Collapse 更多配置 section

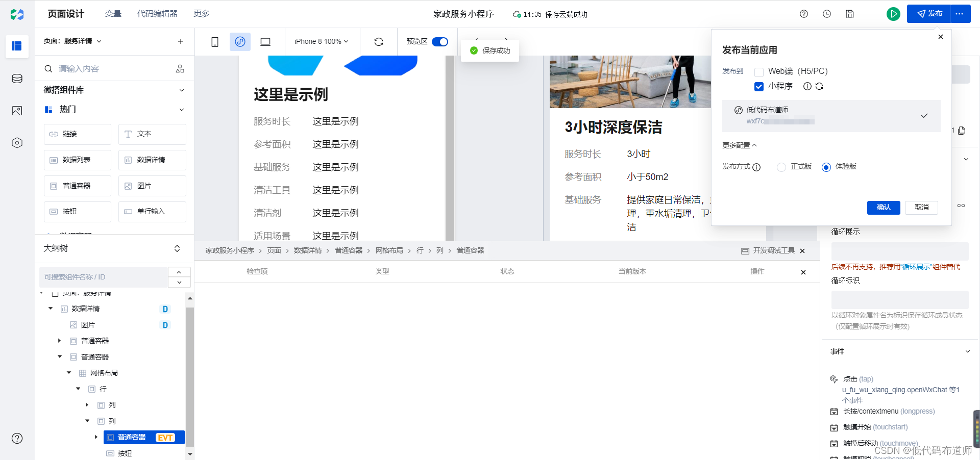740,145
